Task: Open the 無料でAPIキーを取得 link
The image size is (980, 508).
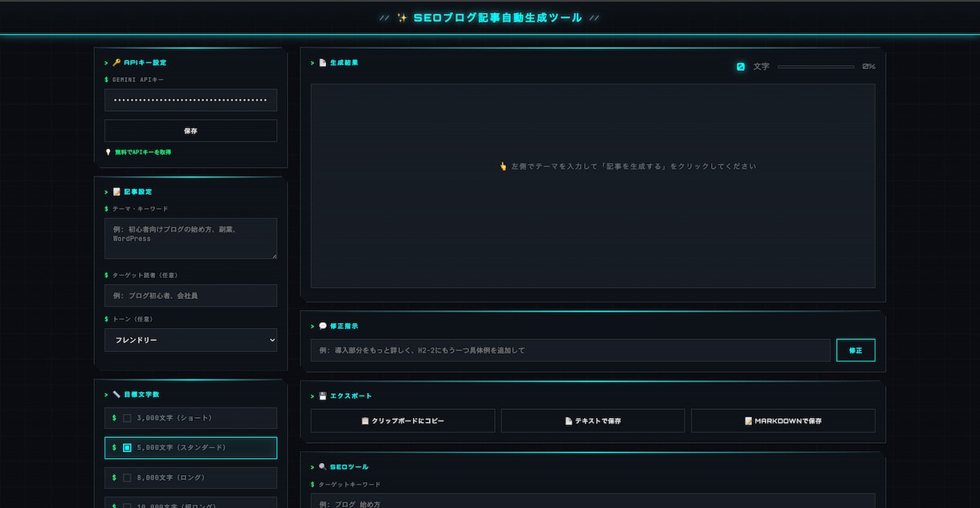Action: [142, 152]
